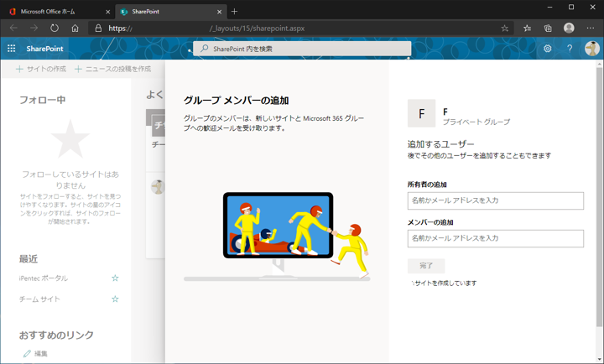This screenshot has height=364, width=604.
Task: Go to the browser home page icon
Action: 75,29
